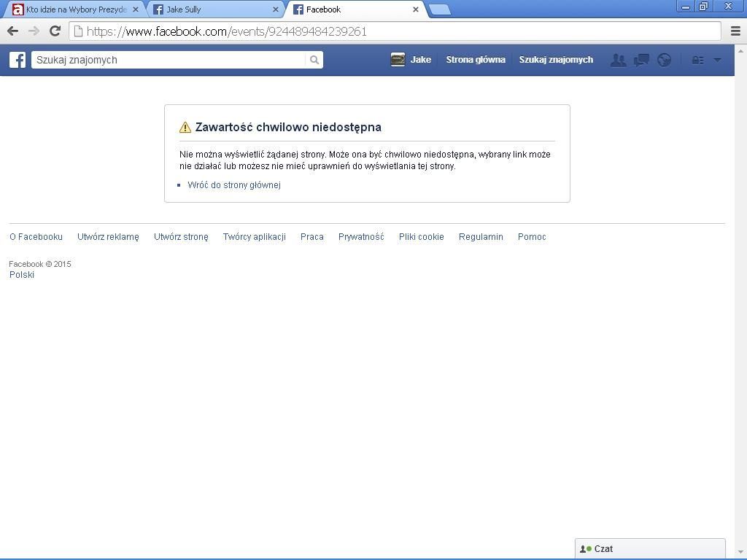This screenshot has height=560, width=747.
Task: Open the Chrome hamburger menu
Action: coord(735,31)
